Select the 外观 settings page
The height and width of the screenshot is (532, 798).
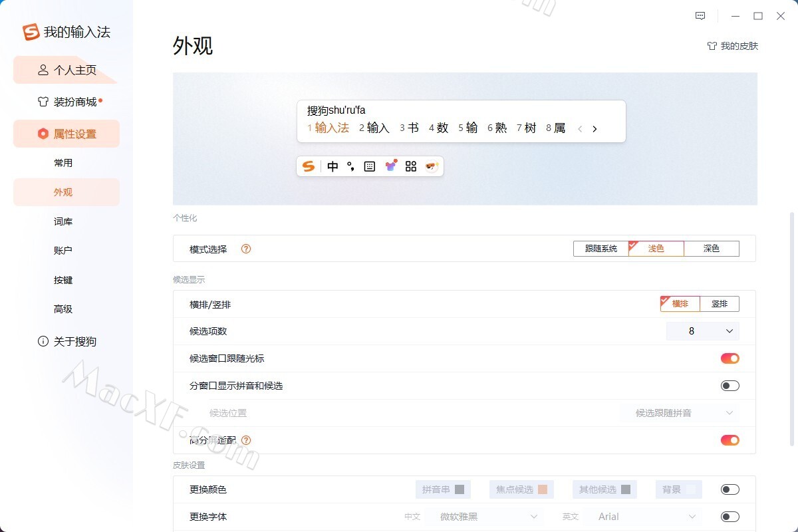[x=66, y=192]
